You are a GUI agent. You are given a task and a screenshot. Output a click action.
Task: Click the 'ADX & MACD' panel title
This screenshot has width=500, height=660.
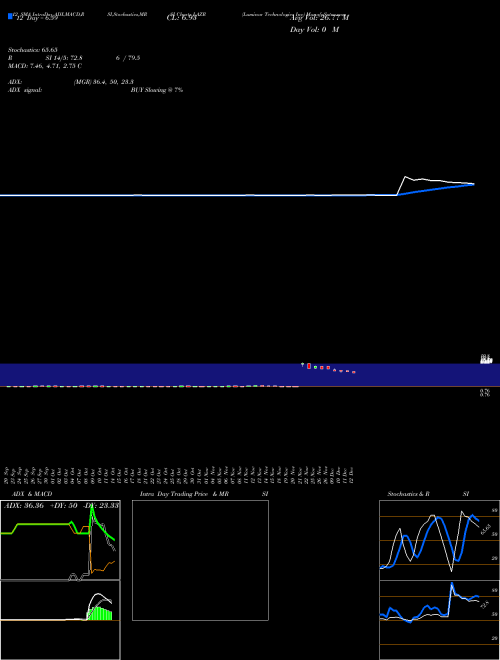[32, 494]
